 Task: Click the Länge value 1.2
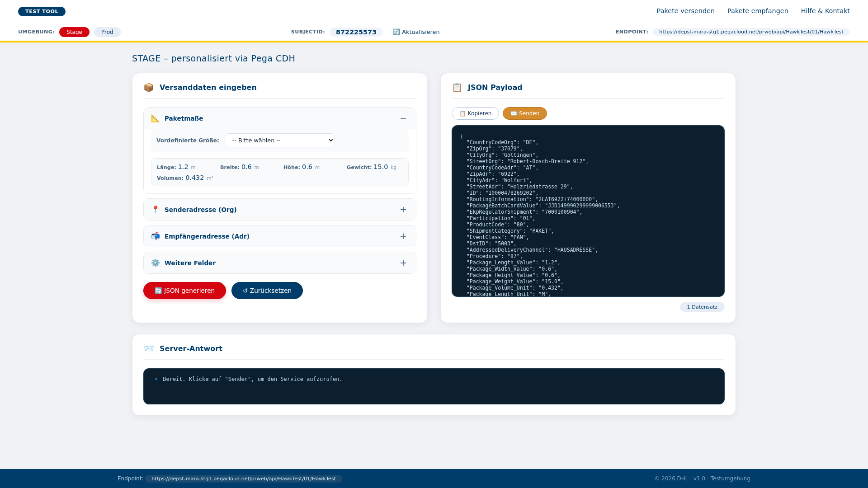click(x=183, y=167)
